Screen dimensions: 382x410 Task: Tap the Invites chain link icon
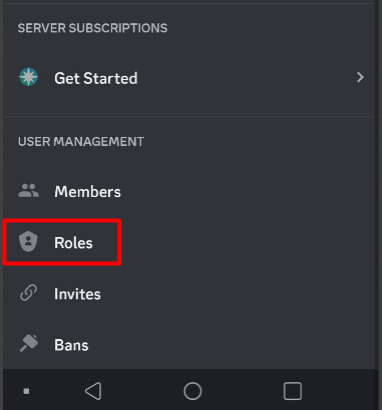click(x=28, y=293)
